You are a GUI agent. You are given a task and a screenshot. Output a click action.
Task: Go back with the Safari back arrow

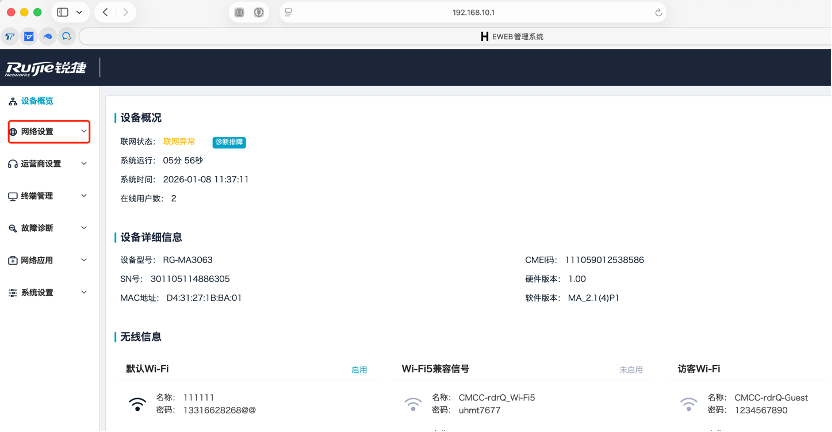coord(105,12)
